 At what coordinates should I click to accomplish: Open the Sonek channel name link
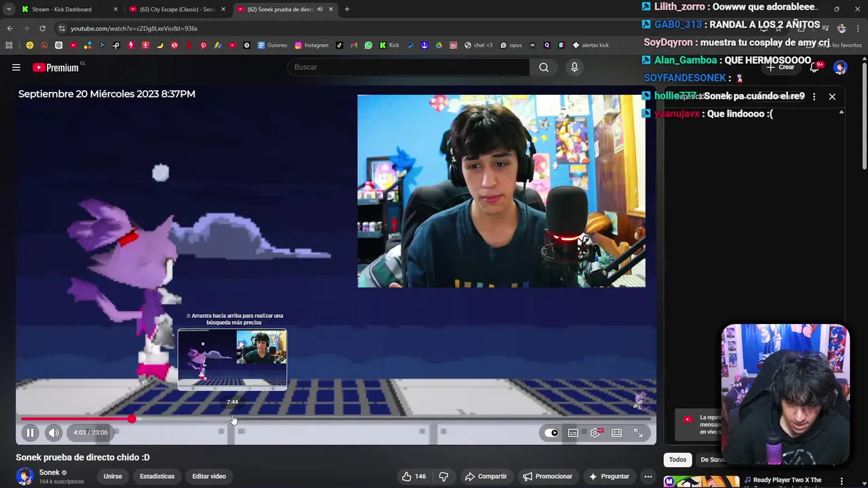pos(50,472)
